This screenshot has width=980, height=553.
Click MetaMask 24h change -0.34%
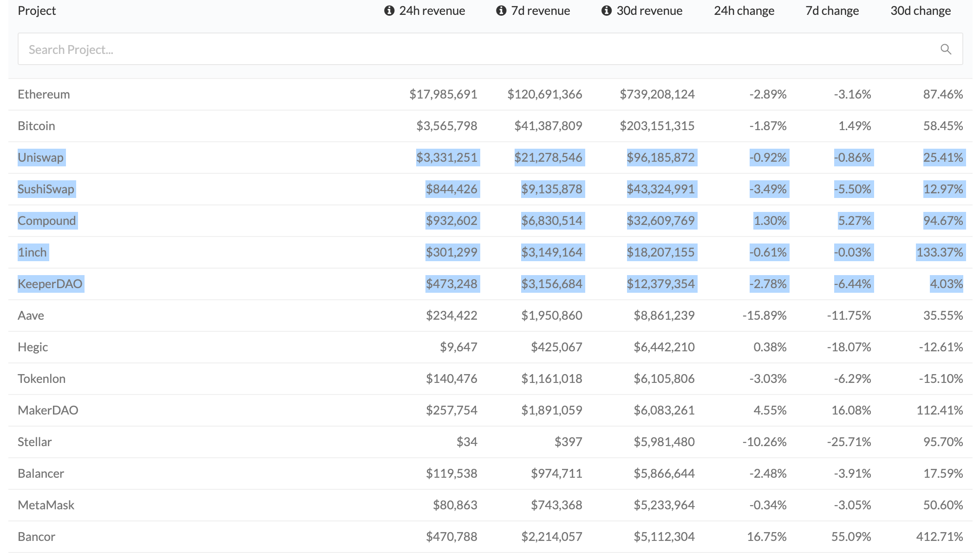[768, 505]
